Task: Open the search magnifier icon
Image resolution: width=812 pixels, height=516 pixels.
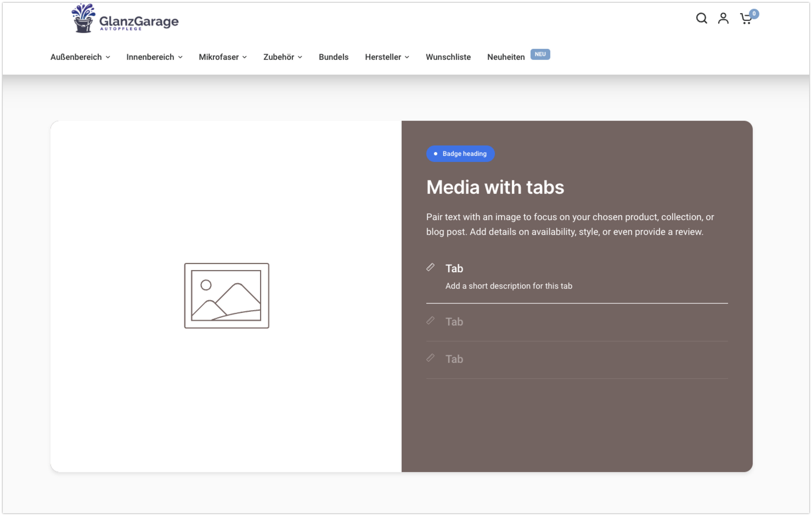Action: pos(701,18)
